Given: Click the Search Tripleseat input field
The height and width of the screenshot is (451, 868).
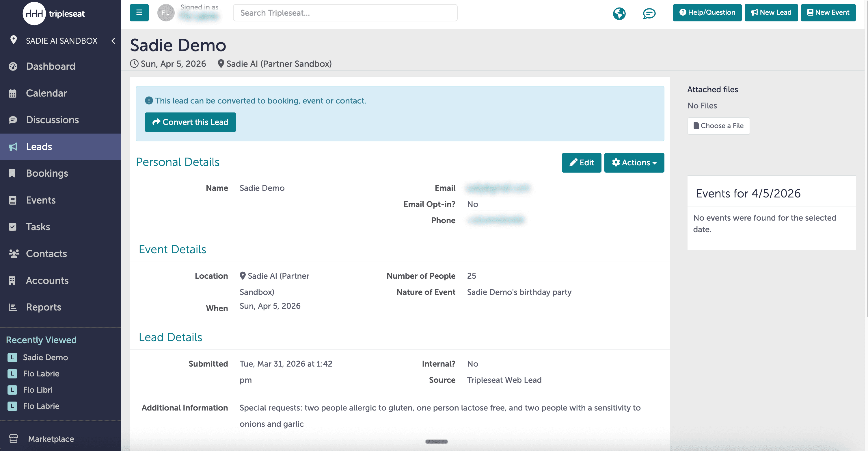Looking at the screenshot, I should pyautogui.click(x=345, y=13).
